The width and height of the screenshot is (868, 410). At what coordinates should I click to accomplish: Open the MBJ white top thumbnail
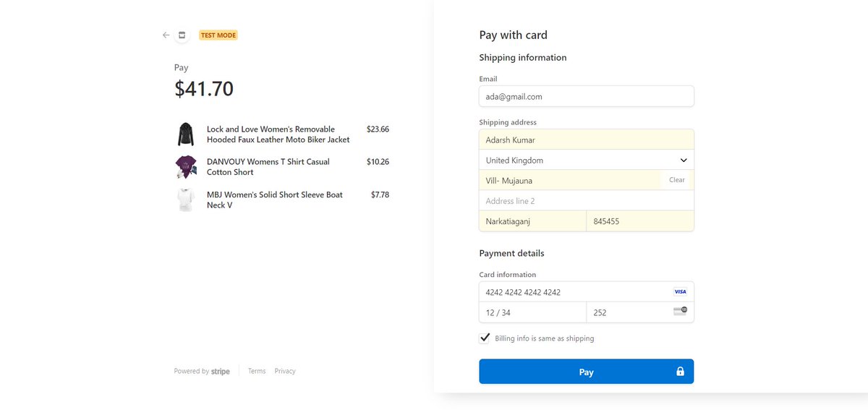tap(186, 200)
